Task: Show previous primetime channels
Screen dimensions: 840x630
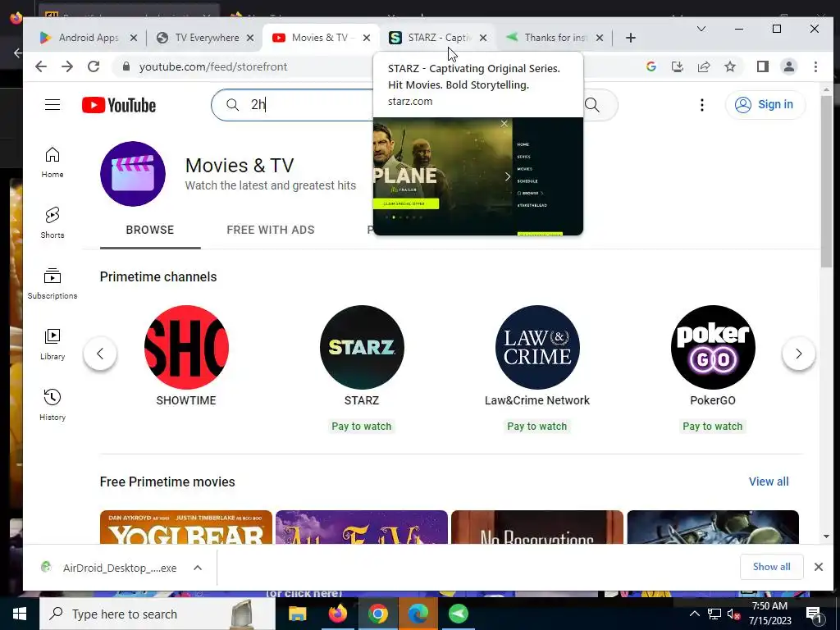Action: click(x=99, y=354)
